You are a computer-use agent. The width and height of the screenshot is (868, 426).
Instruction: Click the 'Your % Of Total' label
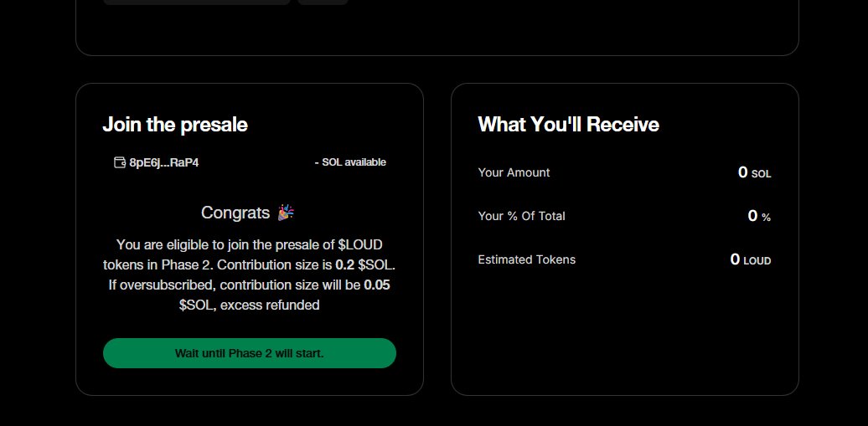[521, 216]
